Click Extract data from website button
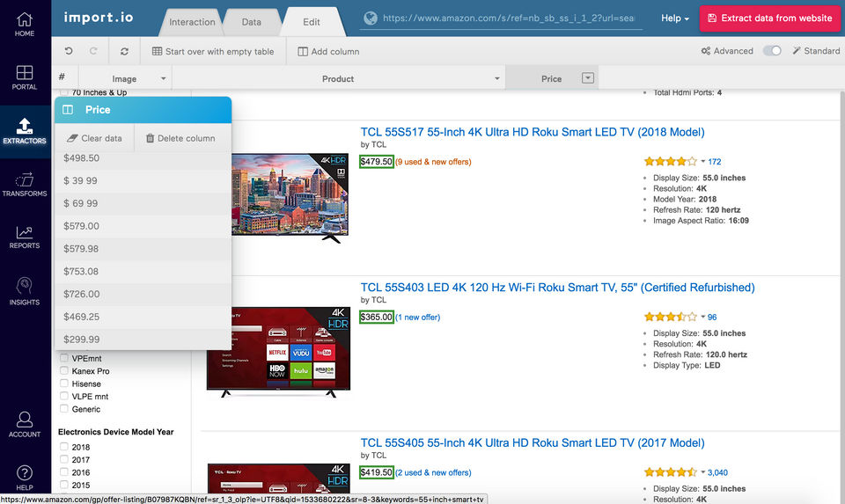The image size is (845, 504). point(770,18)
